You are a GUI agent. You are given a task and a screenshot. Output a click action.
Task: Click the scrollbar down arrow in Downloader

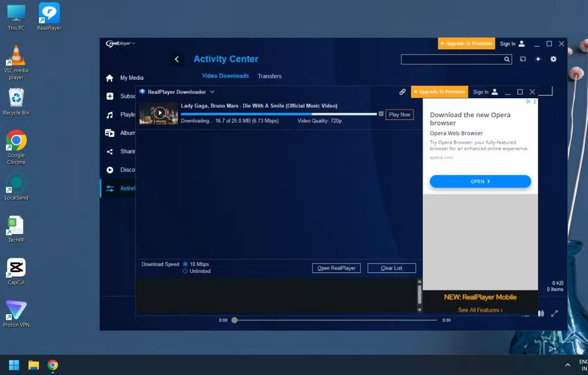[x=419, y=310]
